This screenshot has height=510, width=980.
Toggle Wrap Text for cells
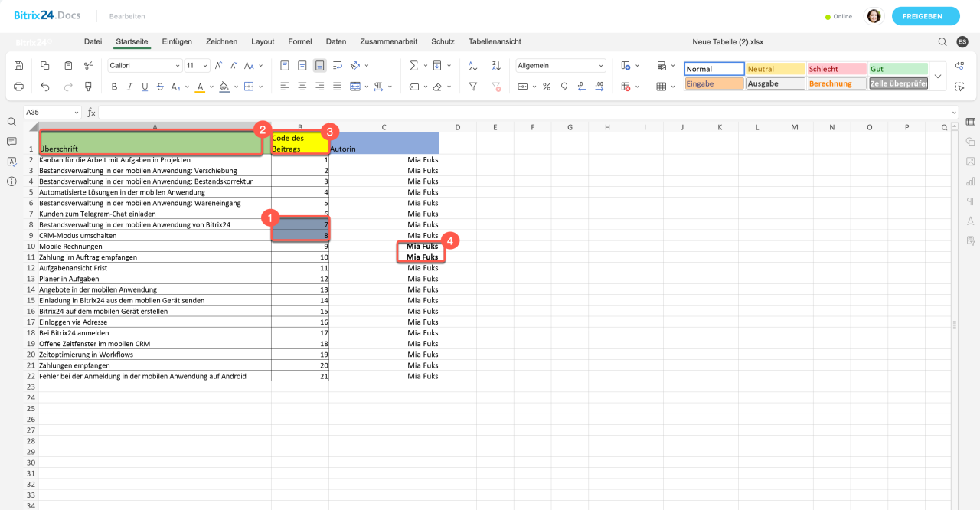point(337,66)
